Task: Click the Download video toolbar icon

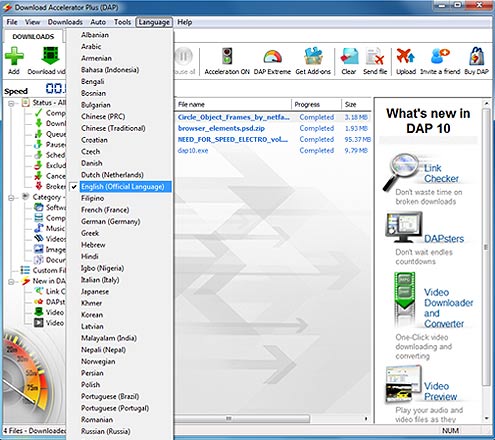Action: [x=50, y=56]
